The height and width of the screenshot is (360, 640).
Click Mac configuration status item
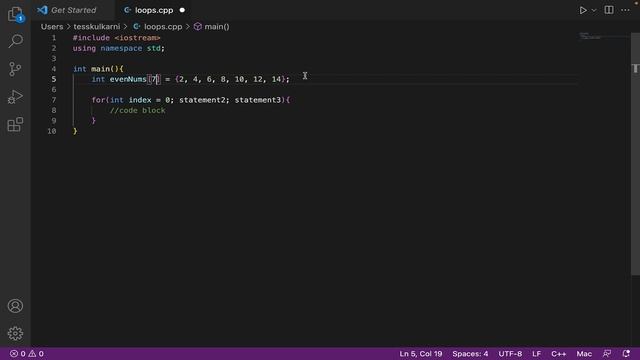click(x=584, y=354)
